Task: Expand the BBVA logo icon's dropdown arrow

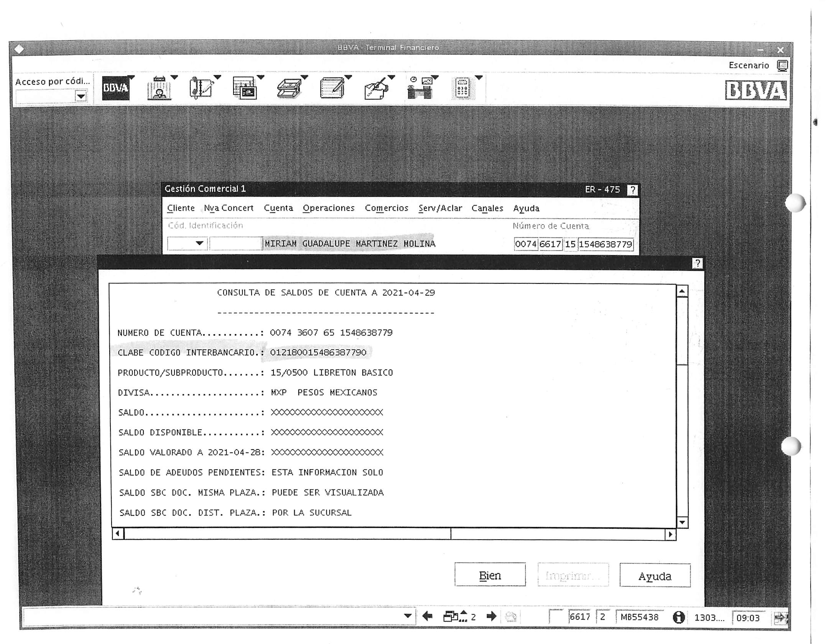Action: point(132,77)
